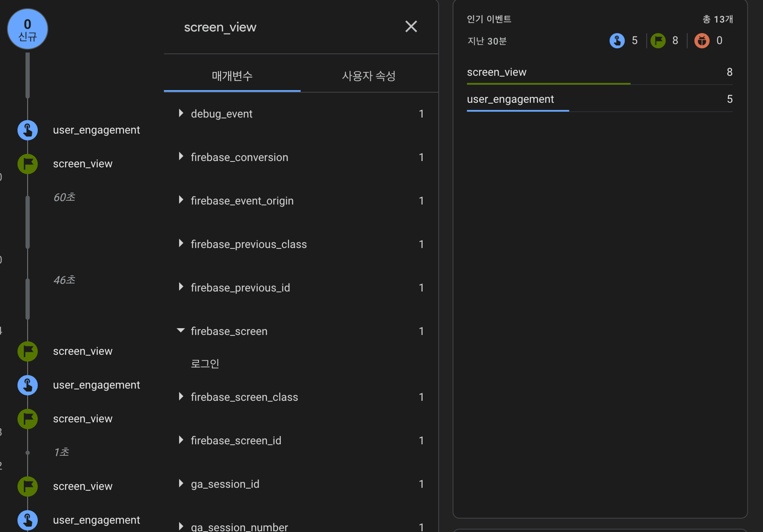This screenshot has width=763, height=532.
Task: Click the topmost user_engagement touch icon in timeline
Action: click(x=27, y=130)
